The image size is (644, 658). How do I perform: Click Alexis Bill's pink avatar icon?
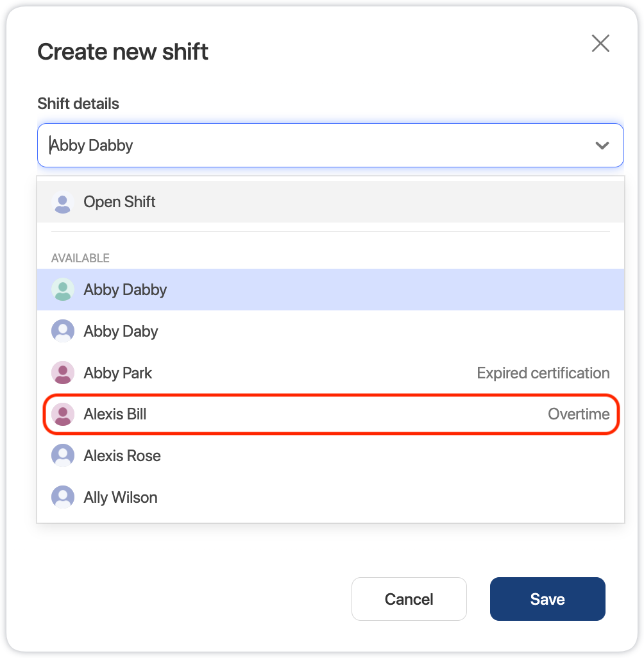(63, 414)
